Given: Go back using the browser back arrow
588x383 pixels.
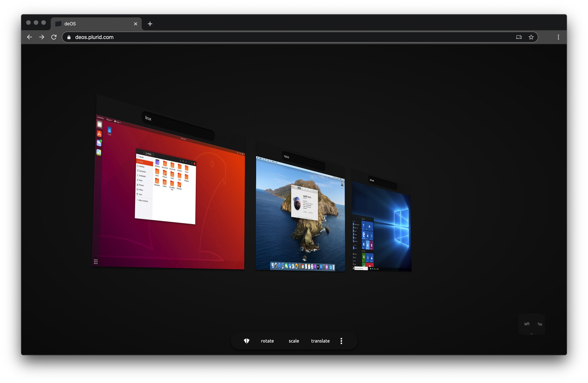Looking at the screenshot, I should (x=30, y=37).
